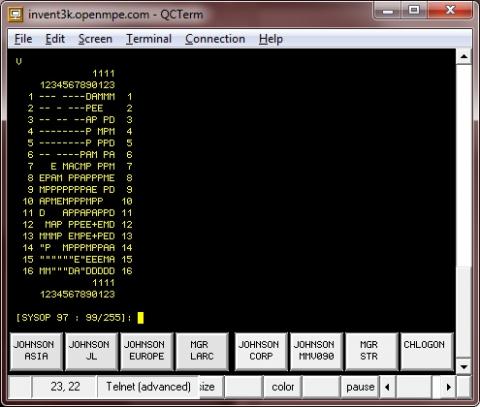Click the vertical scrollbar up arrow

(464, 57)
